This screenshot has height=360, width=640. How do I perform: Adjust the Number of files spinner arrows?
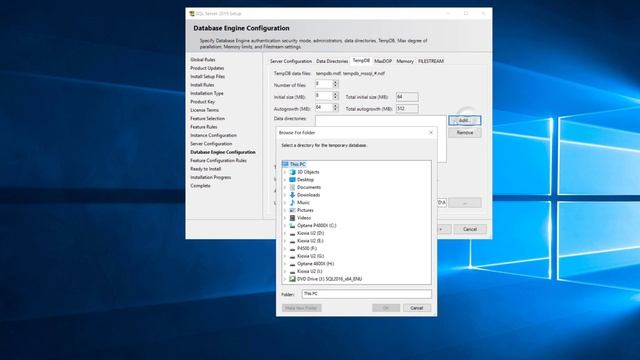pyautogui.click(x=336, y=84)
